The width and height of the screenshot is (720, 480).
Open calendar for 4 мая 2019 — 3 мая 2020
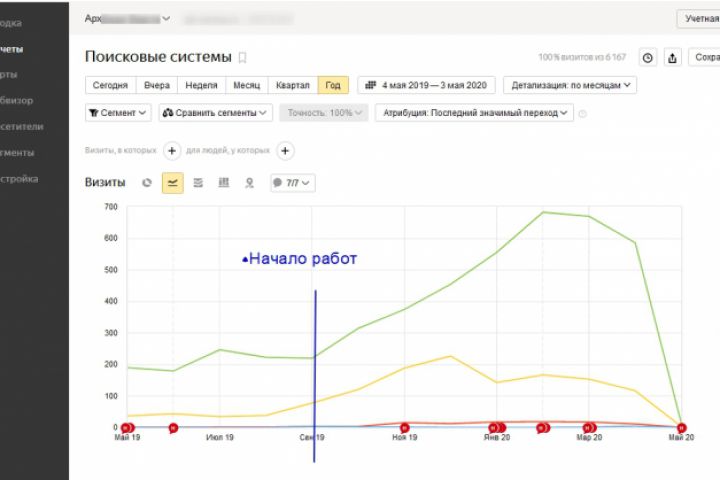(x=427, y=85)
